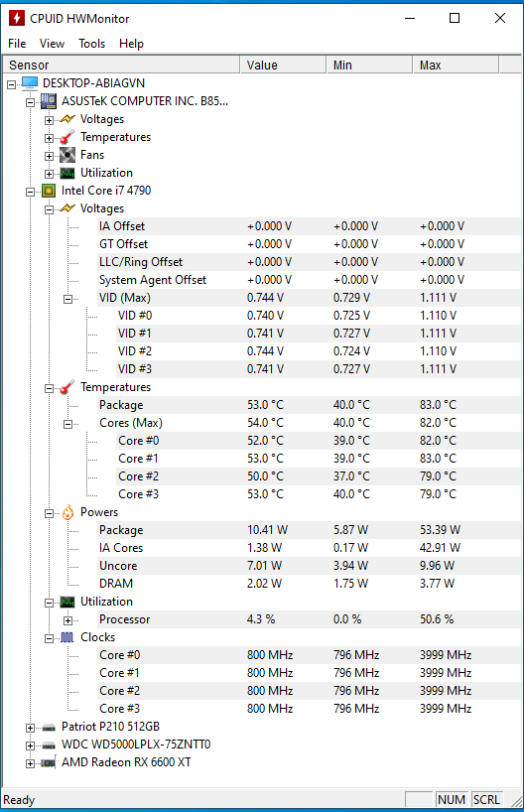Collapse the Clocks node

[x=49, y=638]
